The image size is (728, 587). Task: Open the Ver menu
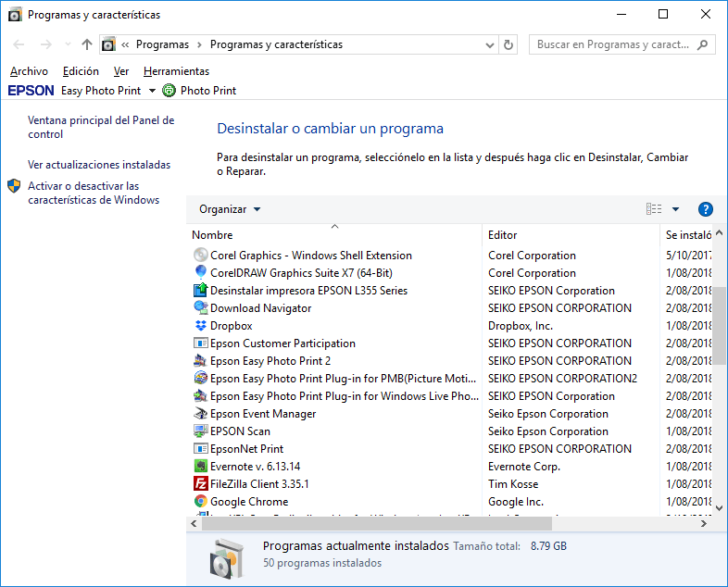click(x=120, y=71)
